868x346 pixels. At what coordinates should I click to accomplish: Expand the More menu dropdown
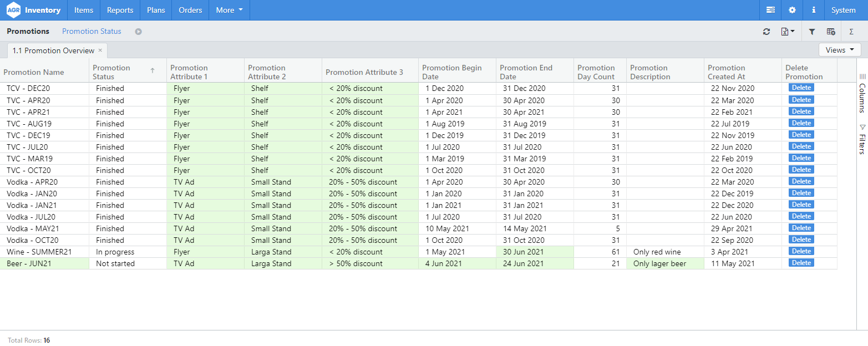(229, 10)
